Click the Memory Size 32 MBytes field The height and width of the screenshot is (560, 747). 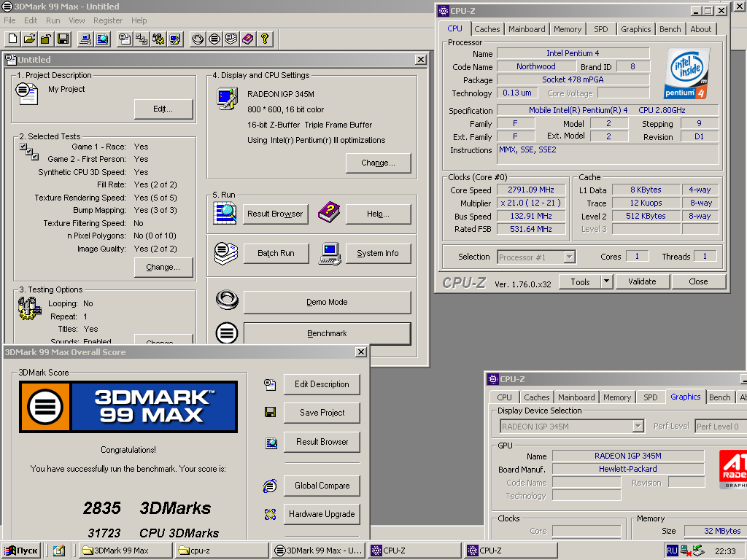pyautogui.click(x=716, y=531)
